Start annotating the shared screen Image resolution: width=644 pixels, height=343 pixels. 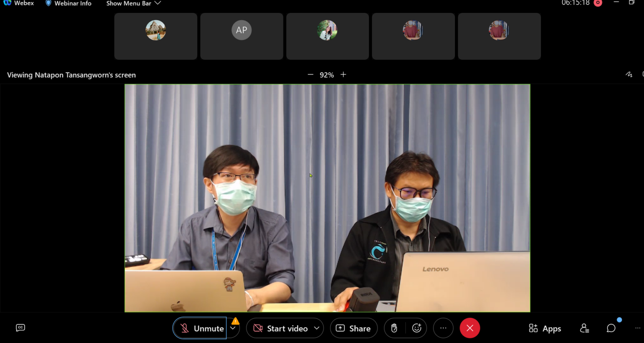tap(629, 74)
